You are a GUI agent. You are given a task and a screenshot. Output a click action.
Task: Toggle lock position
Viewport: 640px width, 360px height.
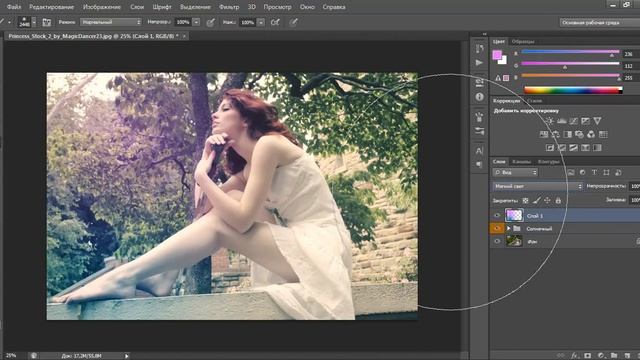click(x=547, y=200)
